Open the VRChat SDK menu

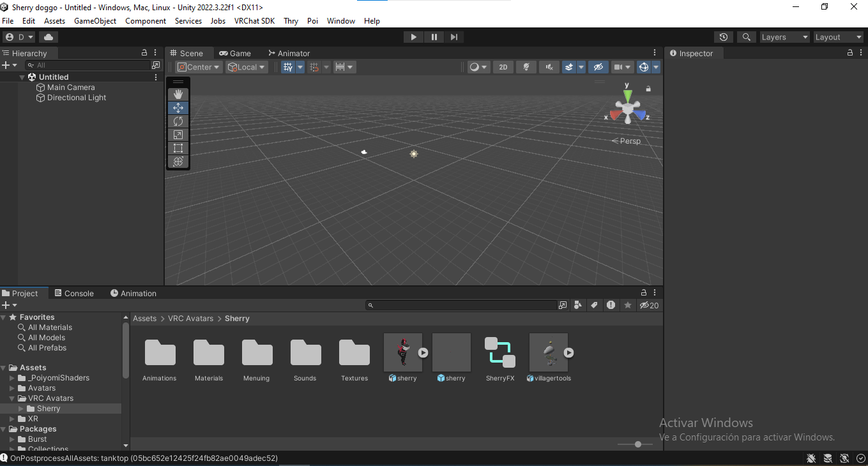[254, 21]
